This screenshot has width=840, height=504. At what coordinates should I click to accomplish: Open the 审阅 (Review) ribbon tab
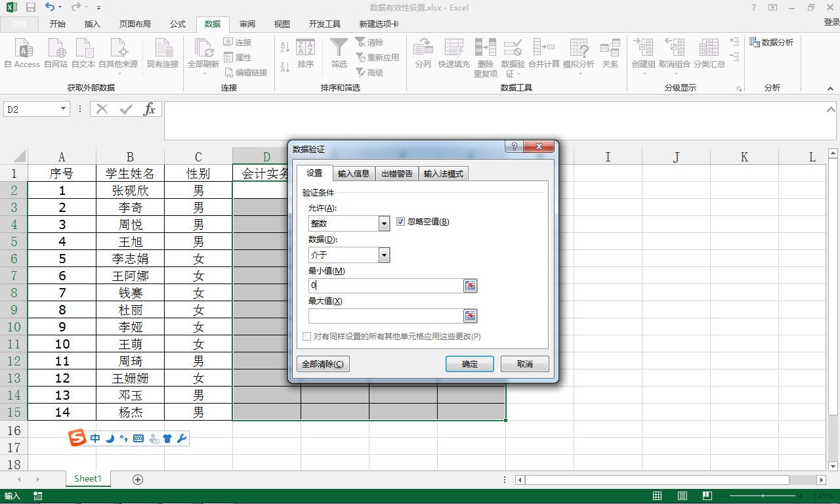247,24
